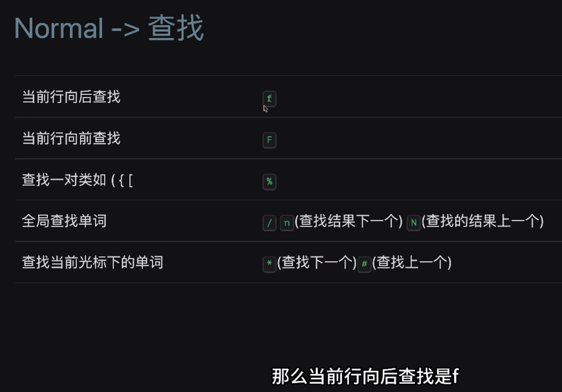Click the subtitle 那么当前行向后查找是f
The height and width of the screenshot is (392, 562).
point(365,376)
